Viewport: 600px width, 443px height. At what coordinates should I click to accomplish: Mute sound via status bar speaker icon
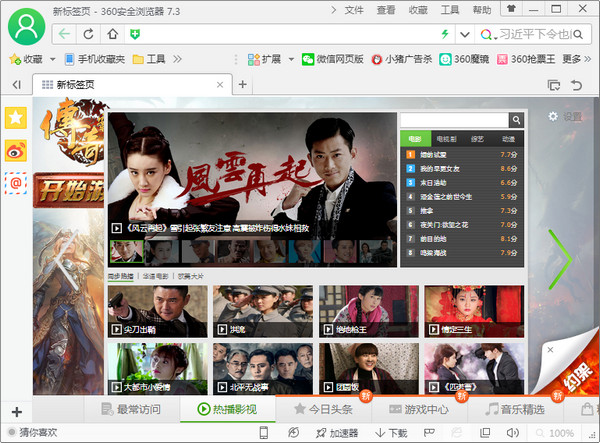[x=512, y=433]
